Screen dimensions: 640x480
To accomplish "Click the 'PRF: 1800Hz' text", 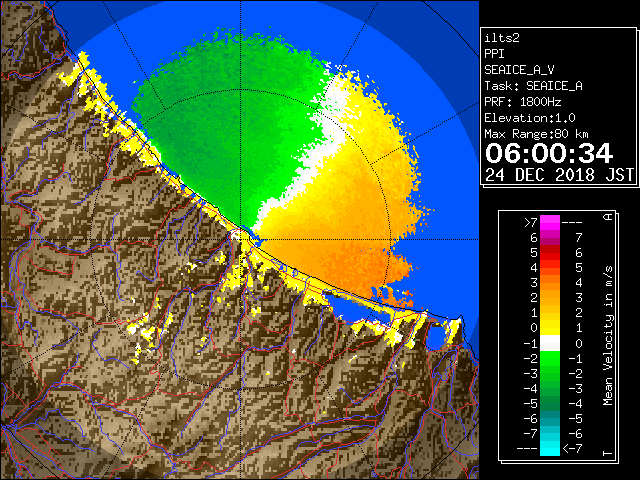I will click(522, 102).
